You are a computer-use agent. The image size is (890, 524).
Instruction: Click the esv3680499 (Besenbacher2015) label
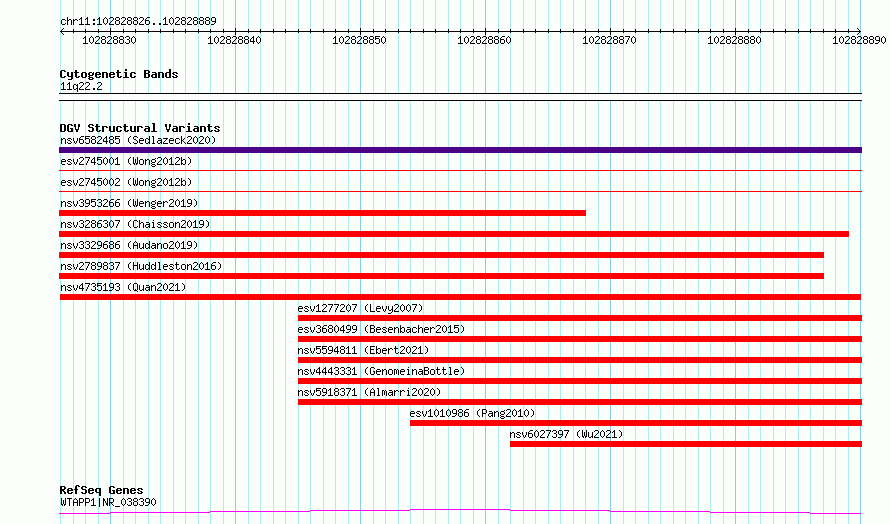381,329
